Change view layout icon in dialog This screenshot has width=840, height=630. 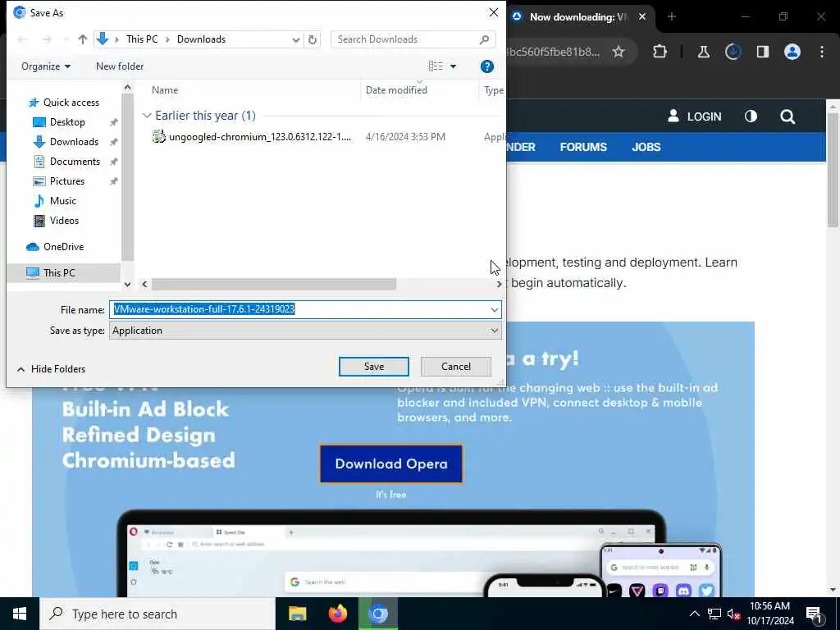click(x=436, y=66)
